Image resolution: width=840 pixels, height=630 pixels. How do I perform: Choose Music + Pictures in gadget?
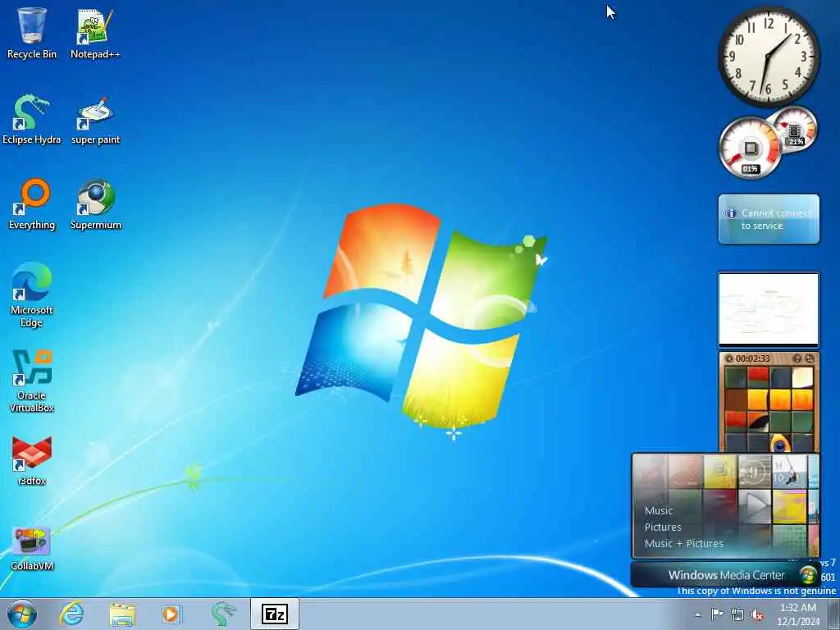(683, 543)
